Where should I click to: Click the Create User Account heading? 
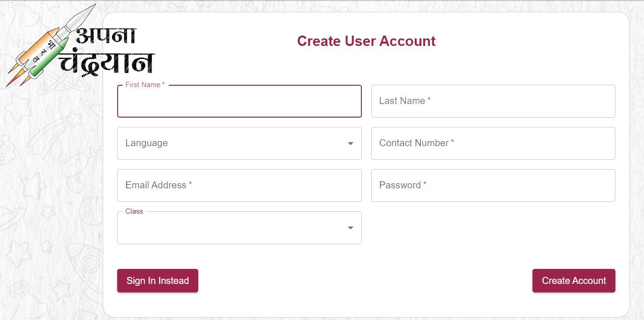366,41
